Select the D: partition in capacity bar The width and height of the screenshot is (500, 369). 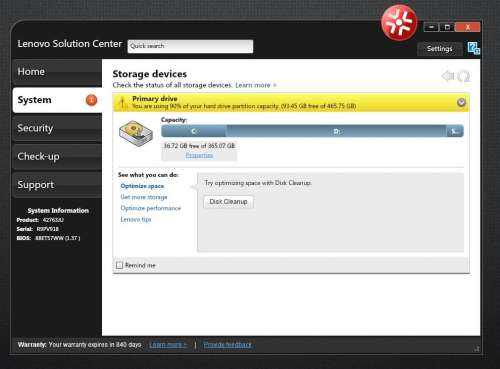(336, 131)
